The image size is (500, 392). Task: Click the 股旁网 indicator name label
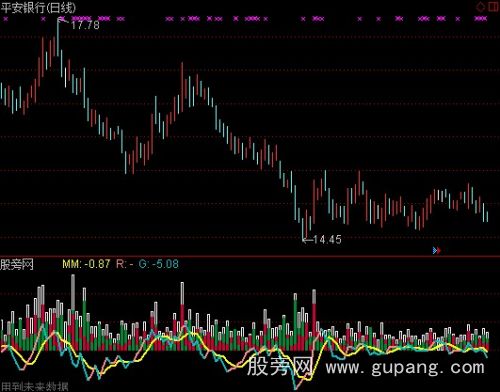pos(17,265)
